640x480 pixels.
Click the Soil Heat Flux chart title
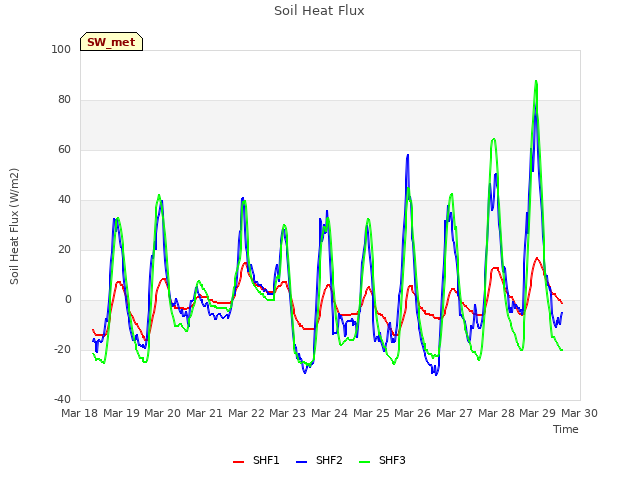tap(319, 11)
